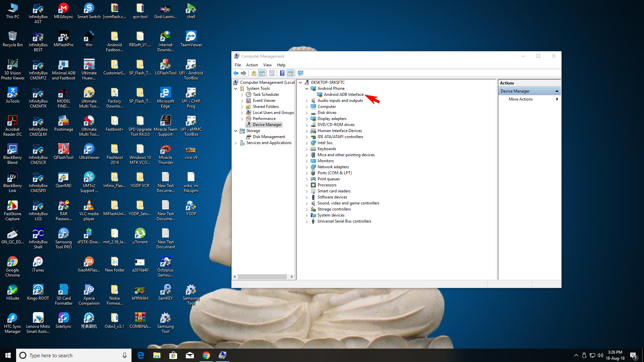
Task: Collapse Device Manager section in Actions pane
Action: click(557, 91)
